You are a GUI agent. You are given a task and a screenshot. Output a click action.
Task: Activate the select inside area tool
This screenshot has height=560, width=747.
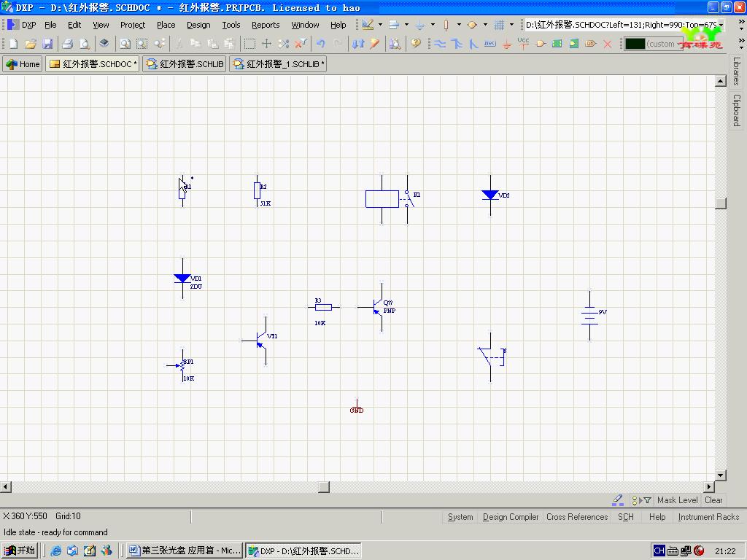pyautogui.click(x=249, y=44)
